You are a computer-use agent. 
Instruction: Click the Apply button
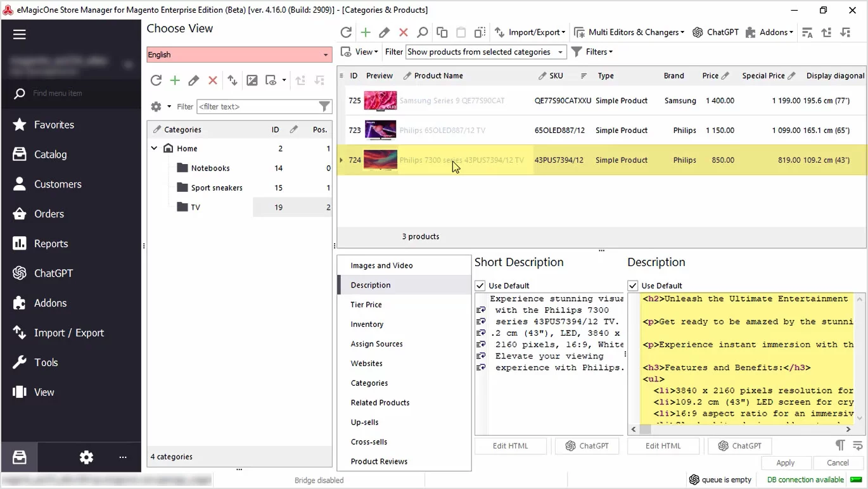(786, 463)
